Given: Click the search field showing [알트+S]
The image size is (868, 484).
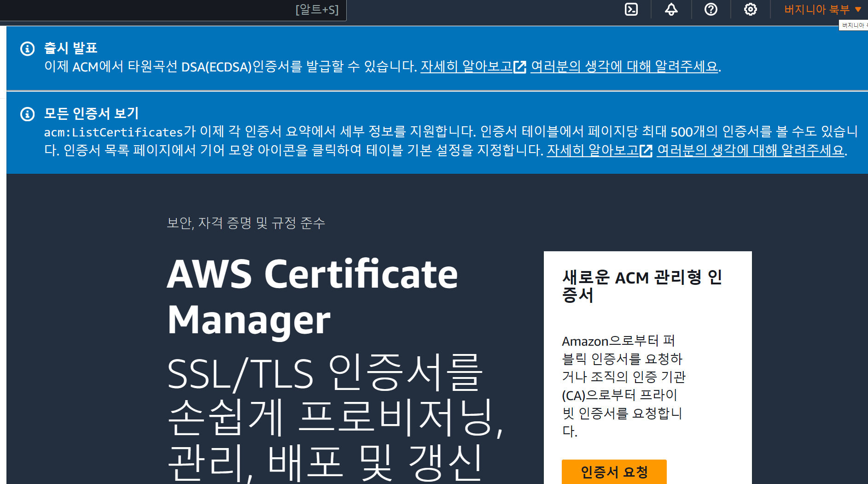Looking at the screenshot, I should click(173, 10).
